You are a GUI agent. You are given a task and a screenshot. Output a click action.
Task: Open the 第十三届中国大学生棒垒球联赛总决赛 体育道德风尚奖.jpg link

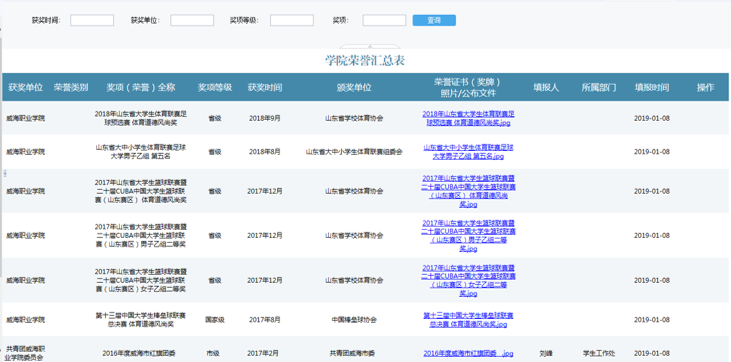468,320
